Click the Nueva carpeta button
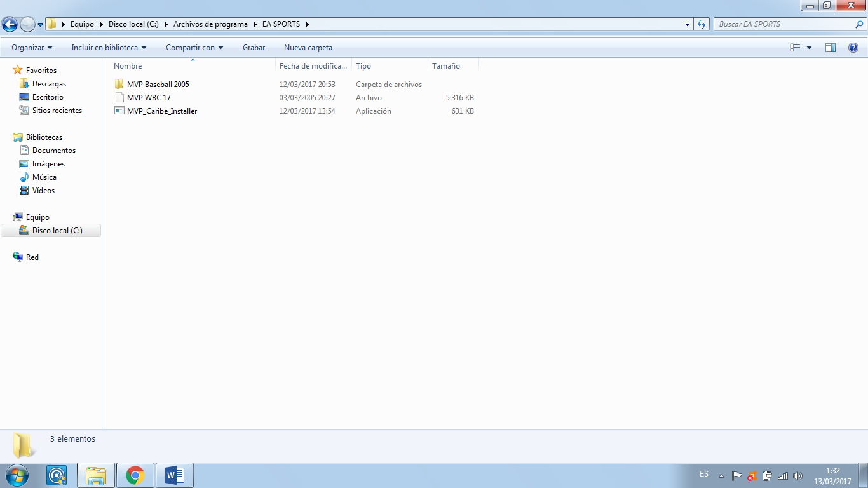The width and height of the screenshot is (868, 488). pos(308,48)
